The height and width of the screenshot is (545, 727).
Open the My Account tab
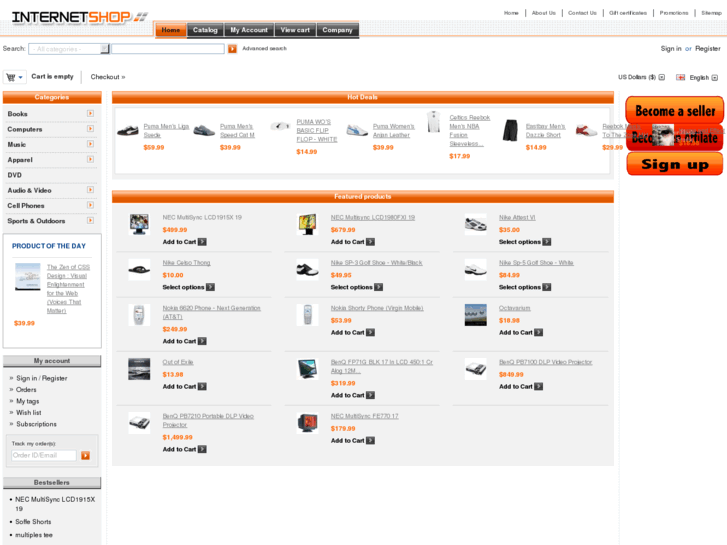tap(249, 30)
